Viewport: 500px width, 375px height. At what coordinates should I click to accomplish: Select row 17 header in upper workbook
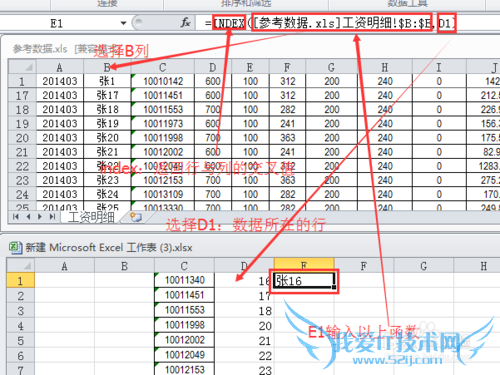(22, 96)
